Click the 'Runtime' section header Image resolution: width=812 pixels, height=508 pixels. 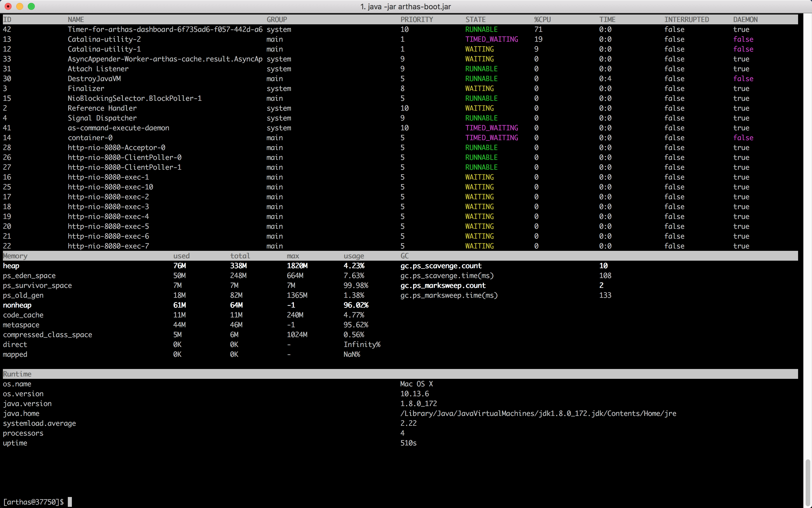click(17, 374)
